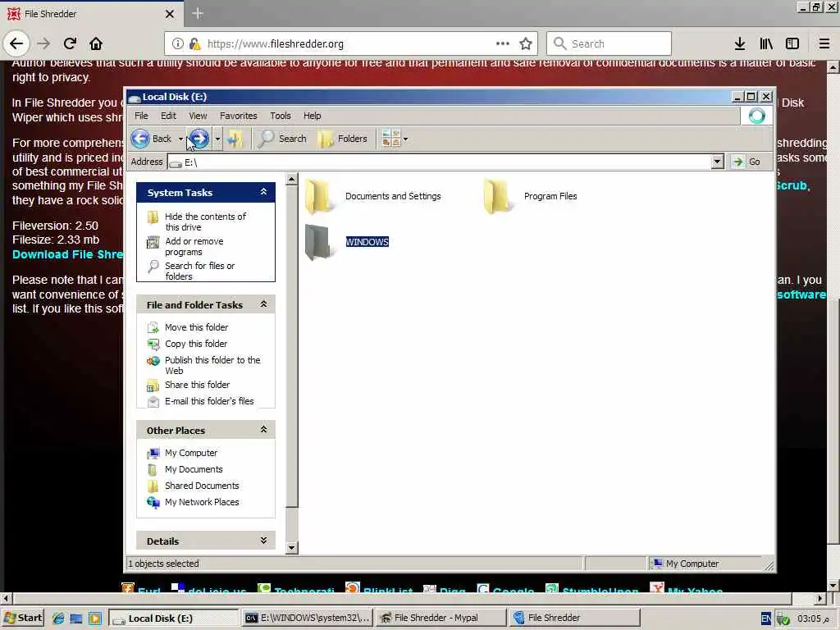The height and width of the screenshot is (630, 840).
Task: Switch to File Shredder - Mypal taskbar button
Action: pyautogui.click(x=441, y=618)
